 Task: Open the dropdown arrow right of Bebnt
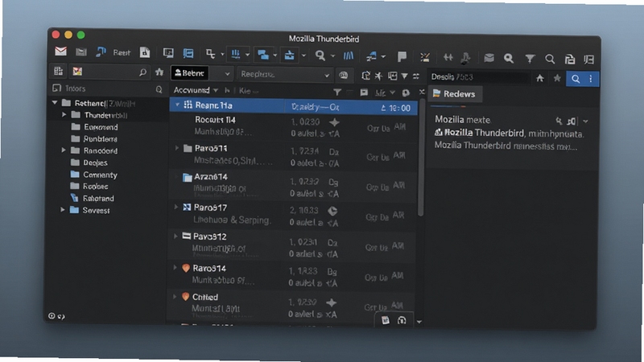(227, 74)
